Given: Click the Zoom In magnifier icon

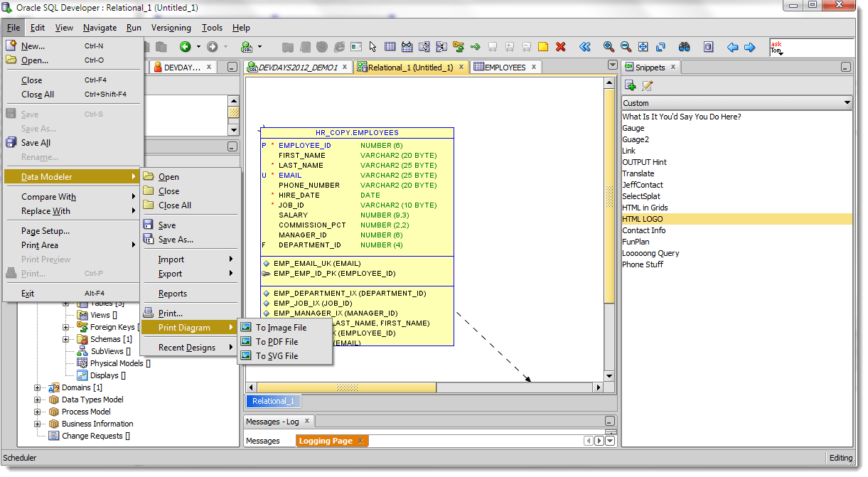Looking at the screenshot, I should tap(609, 47).
